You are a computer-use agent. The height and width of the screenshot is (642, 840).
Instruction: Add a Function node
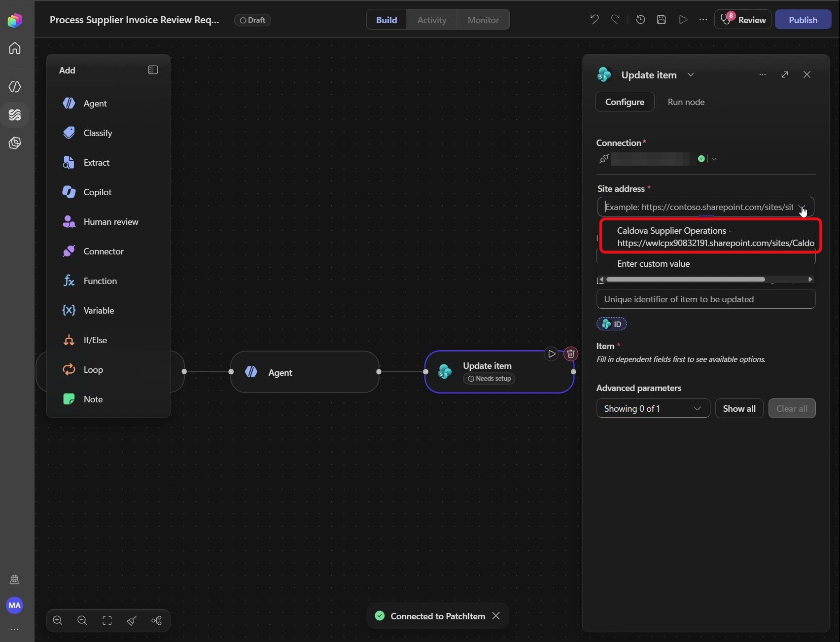click(108, 281)
